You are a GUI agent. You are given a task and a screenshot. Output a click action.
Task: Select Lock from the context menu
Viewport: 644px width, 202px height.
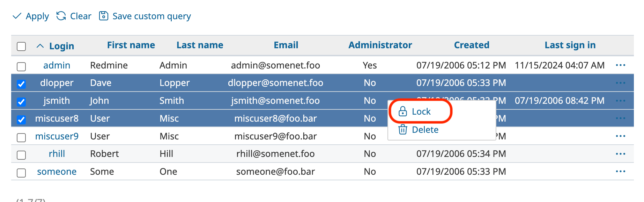(x=421, y=111)
